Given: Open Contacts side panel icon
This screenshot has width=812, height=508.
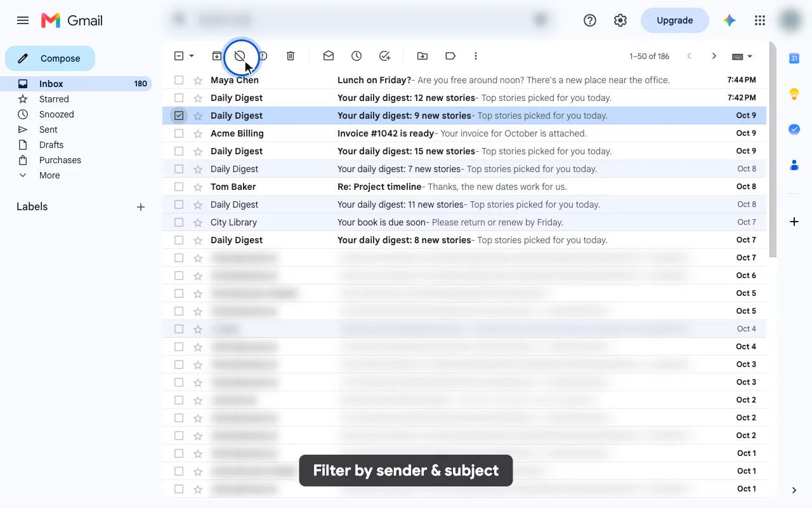Looking at the screenshot, I should coord(794,165).
